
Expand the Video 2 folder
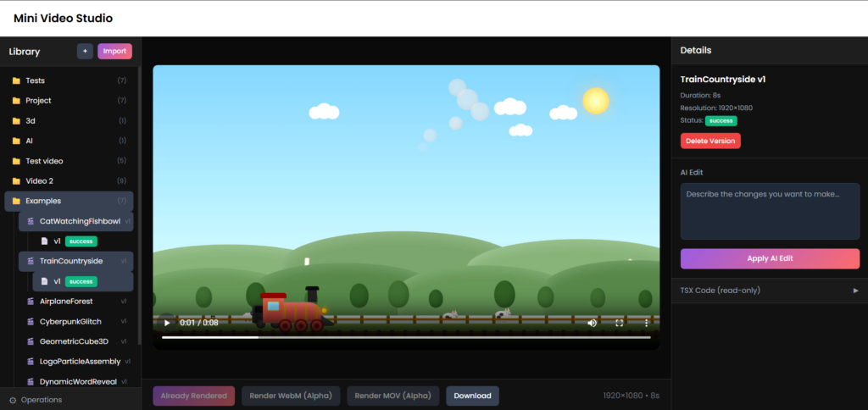pos(69,181)
